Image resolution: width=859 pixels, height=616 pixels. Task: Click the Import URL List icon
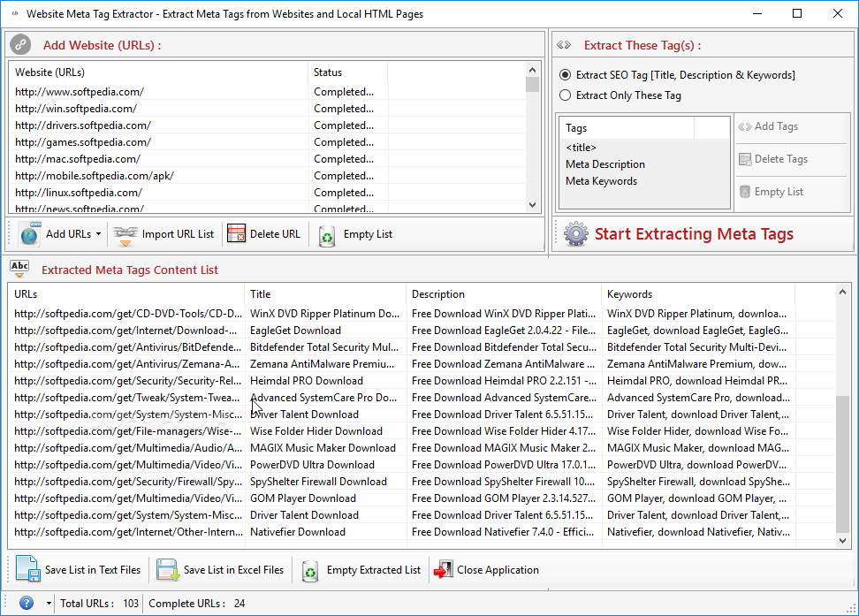click(125, 234)
